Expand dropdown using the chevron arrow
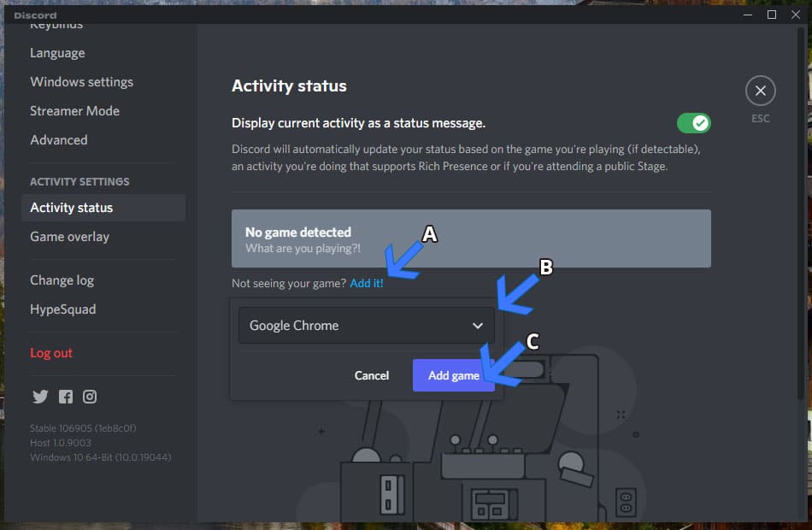This screenshot has height=530, width=812. click(x=478, y=326)
